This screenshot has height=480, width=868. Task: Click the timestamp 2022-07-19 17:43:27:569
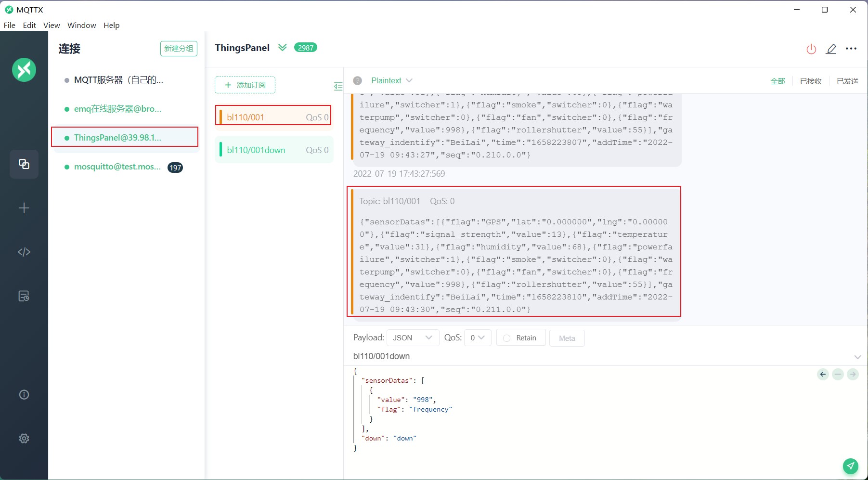399,174
